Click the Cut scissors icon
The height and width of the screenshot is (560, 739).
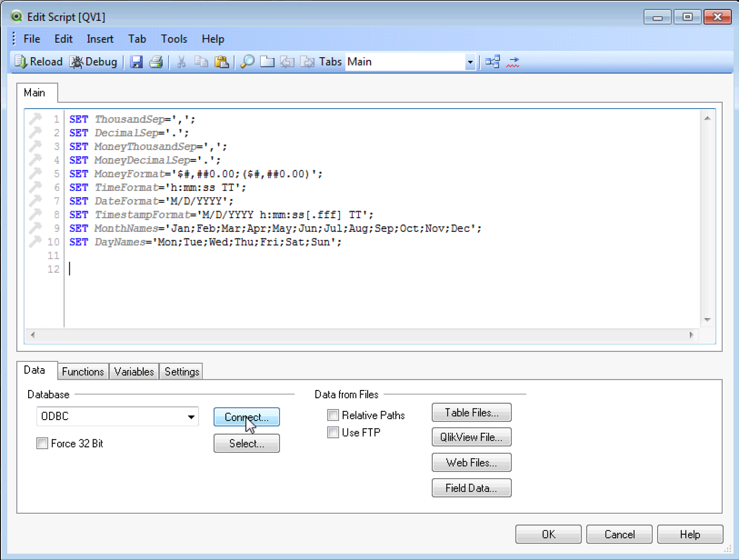[181, 62]
